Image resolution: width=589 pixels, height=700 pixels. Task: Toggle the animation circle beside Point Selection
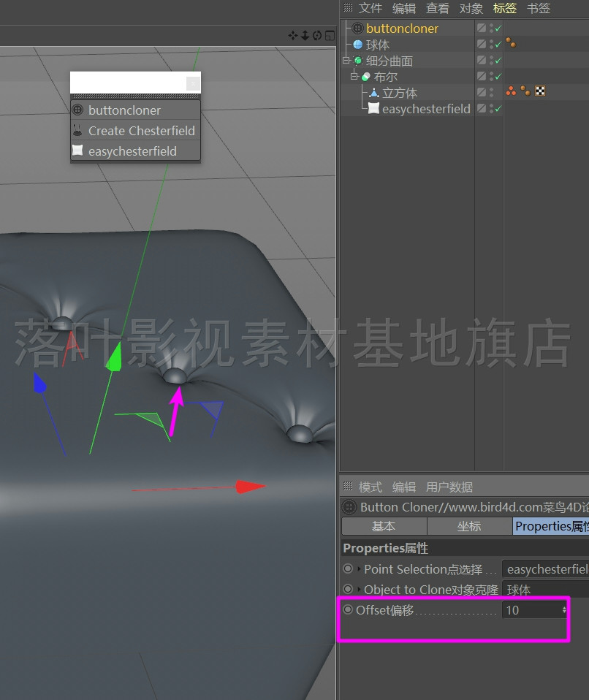click(348, 568)
